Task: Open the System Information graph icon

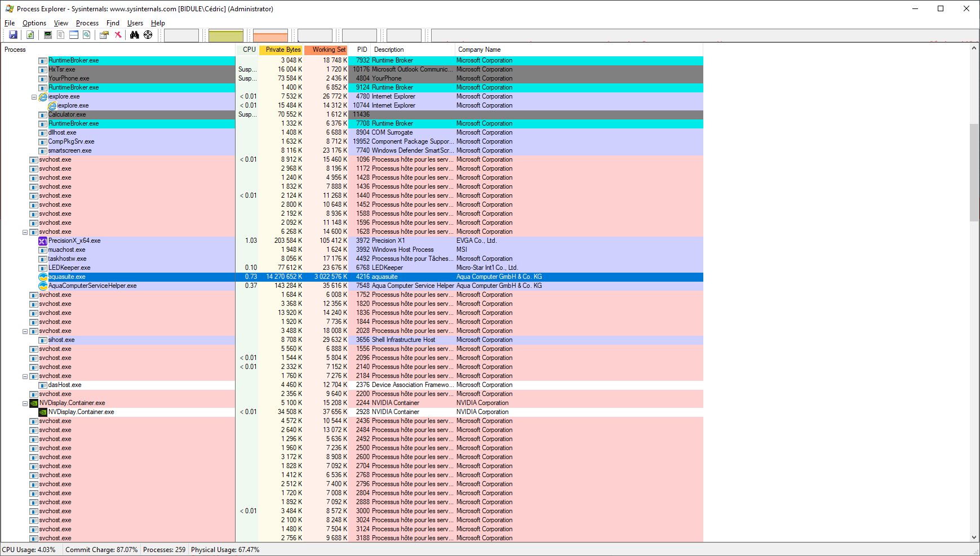Action: pyautogui.click(x=48, y=35)
